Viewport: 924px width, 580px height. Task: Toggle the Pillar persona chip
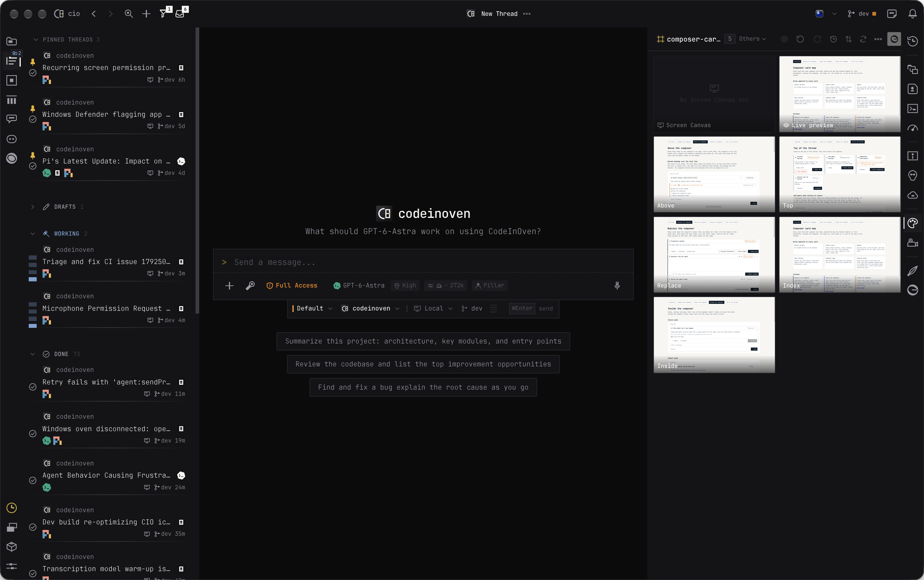pos(490,285)
